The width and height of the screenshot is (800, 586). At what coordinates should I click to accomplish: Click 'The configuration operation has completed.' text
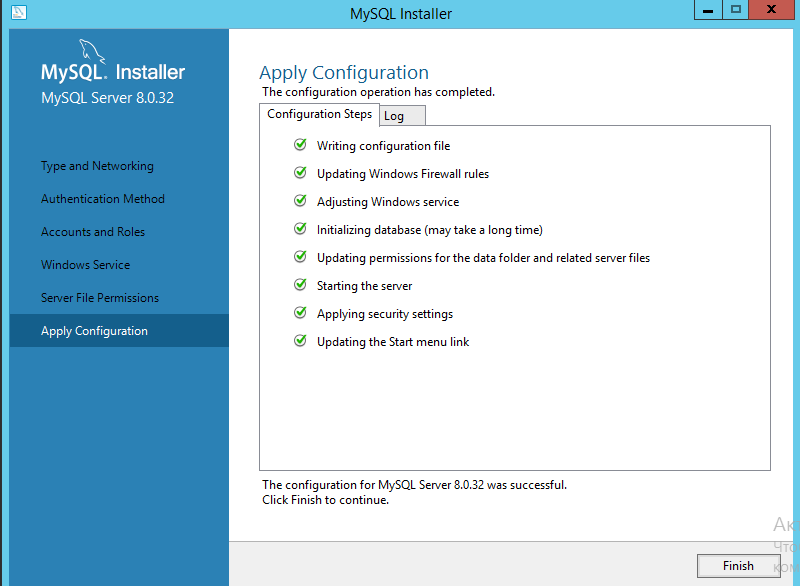point(378,92)
